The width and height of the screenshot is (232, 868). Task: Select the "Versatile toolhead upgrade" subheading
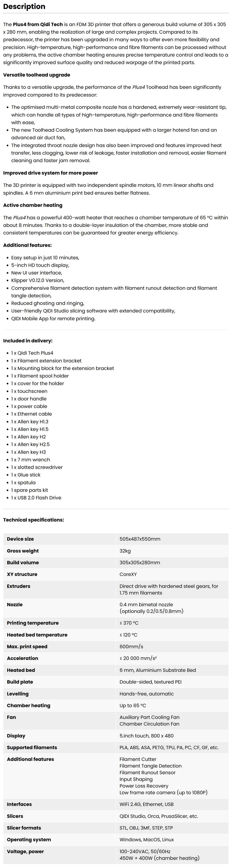click(37, 75)
